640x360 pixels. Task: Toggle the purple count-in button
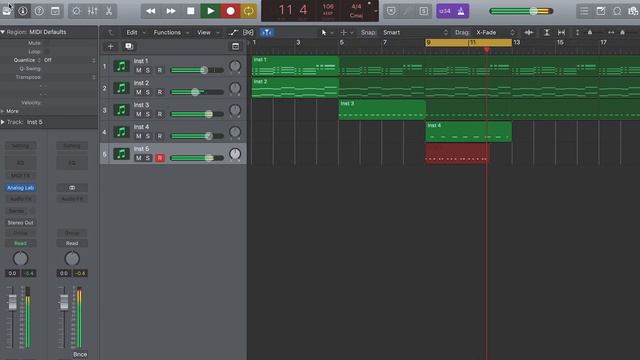pyautogui.click(x=445, y=11)
